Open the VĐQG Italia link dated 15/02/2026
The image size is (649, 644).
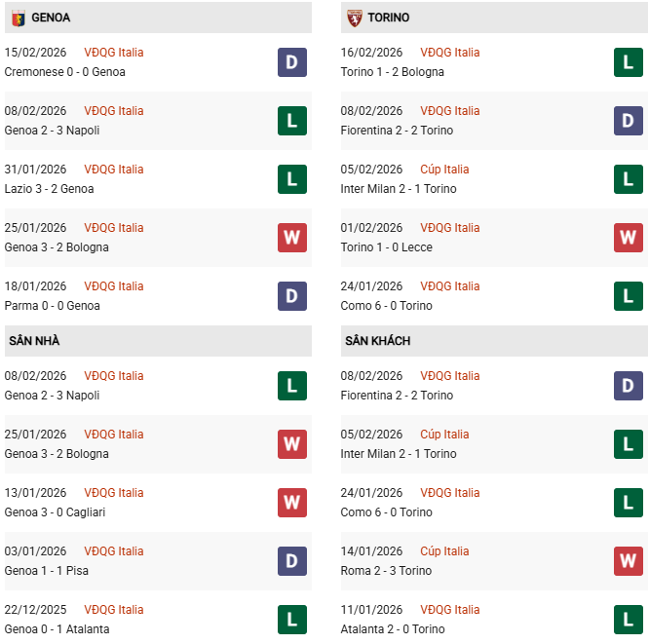click(x=114, y=53)
